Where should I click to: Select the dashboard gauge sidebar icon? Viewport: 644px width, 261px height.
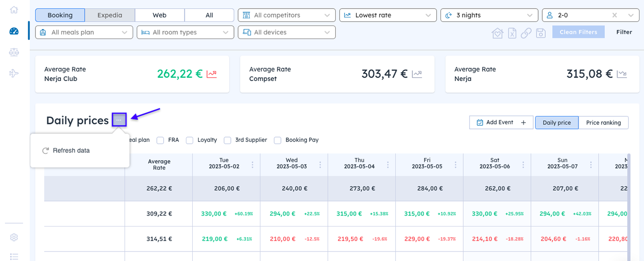point(14,31)
